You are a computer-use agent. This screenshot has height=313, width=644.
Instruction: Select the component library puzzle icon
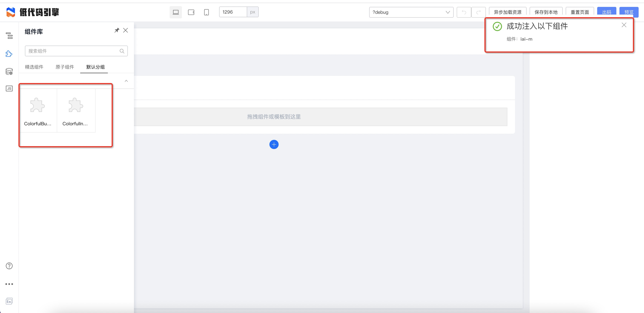9,53
